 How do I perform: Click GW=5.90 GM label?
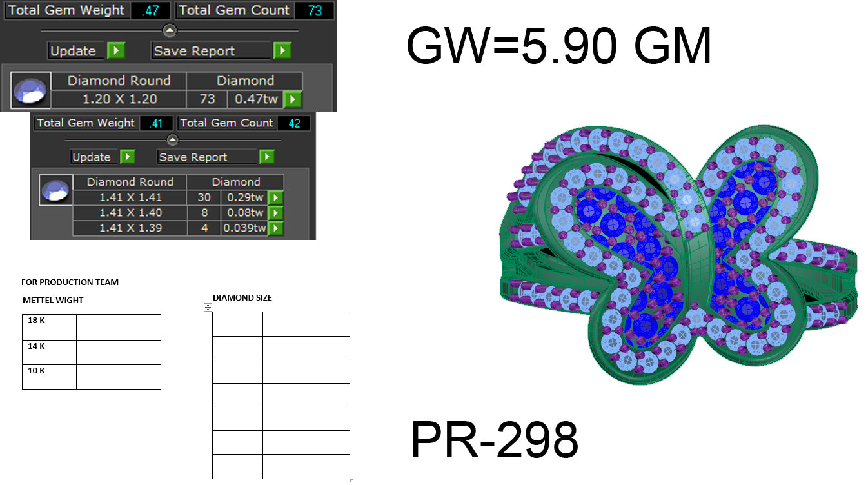click(559, 47)
